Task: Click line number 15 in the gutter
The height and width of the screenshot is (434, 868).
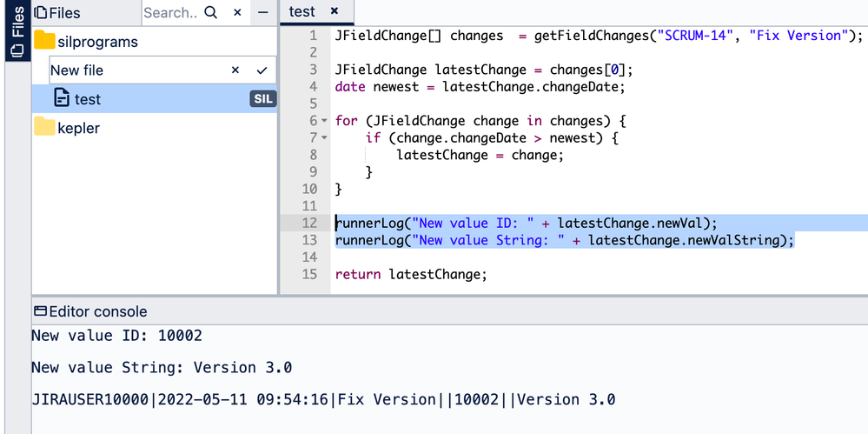Action: (309, 274)
